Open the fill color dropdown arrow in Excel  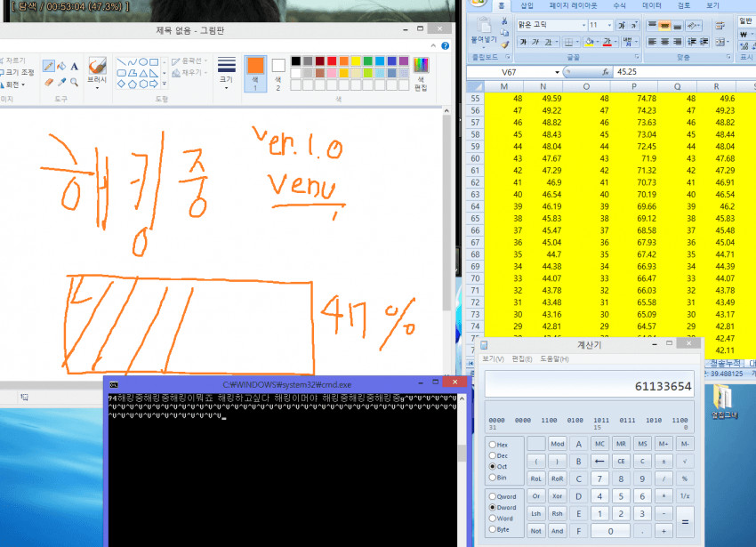point(597,43)
